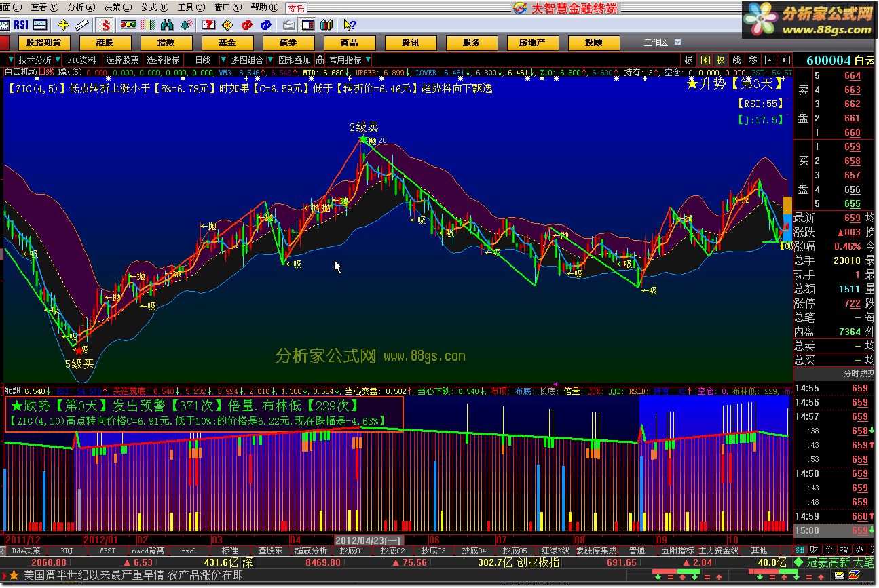The width and height of the screenshot is (879, 588).
Task: Click the red question-mark envelope icon
Action: click(209, 25)
